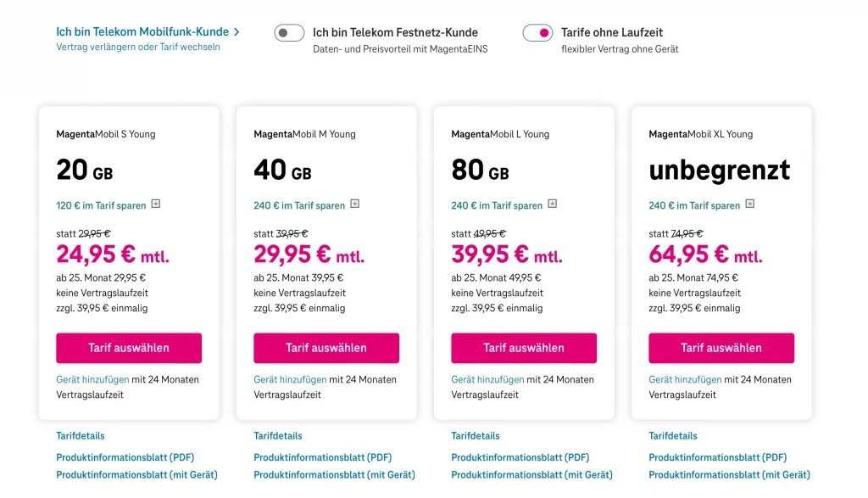Image resolution: width=868 pixels, height=498 pixels.
Task: Open M Young Produktinformationsblatt (mit Gerät)
Action: click(334, 475)
